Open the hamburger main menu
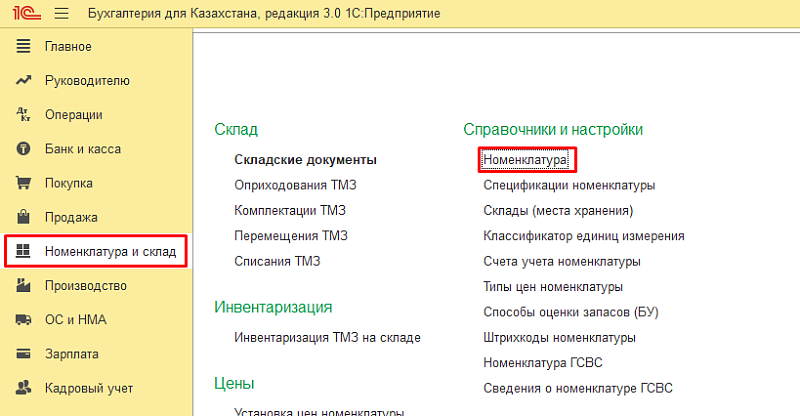 [60, 15]
